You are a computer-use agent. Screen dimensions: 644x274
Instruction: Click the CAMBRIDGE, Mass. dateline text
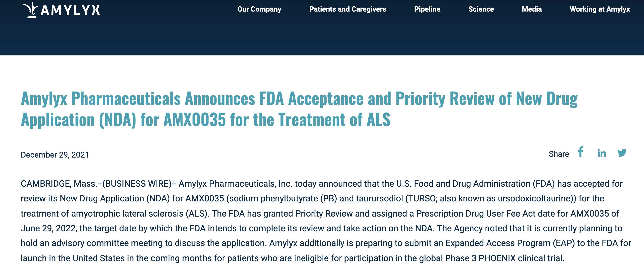(x=59, y=184)
